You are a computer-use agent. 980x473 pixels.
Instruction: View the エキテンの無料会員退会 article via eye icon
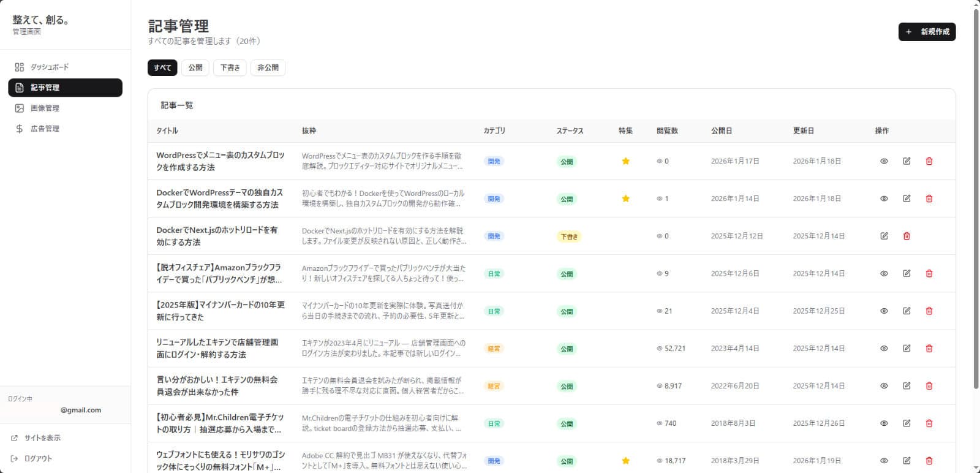pos(884,386)
